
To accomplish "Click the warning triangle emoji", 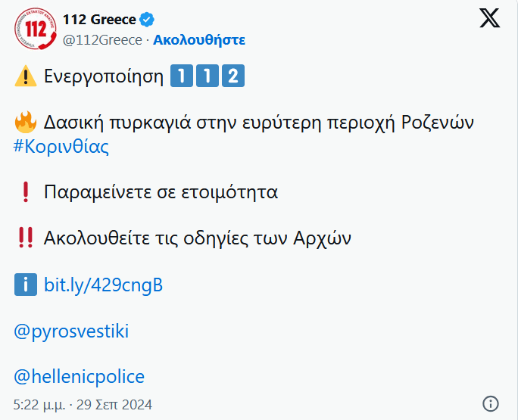I will (25, 76).
